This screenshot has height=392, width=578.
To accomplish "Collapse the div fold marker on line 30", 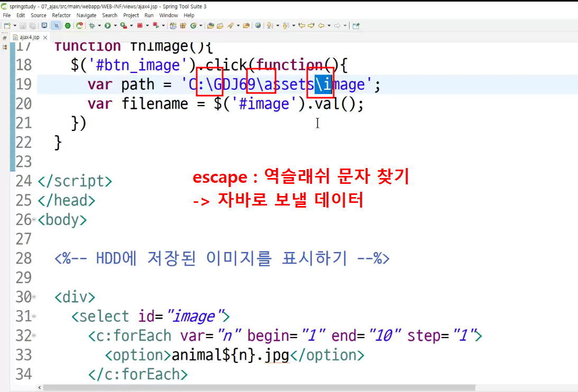I will click(x=34, y=296).
